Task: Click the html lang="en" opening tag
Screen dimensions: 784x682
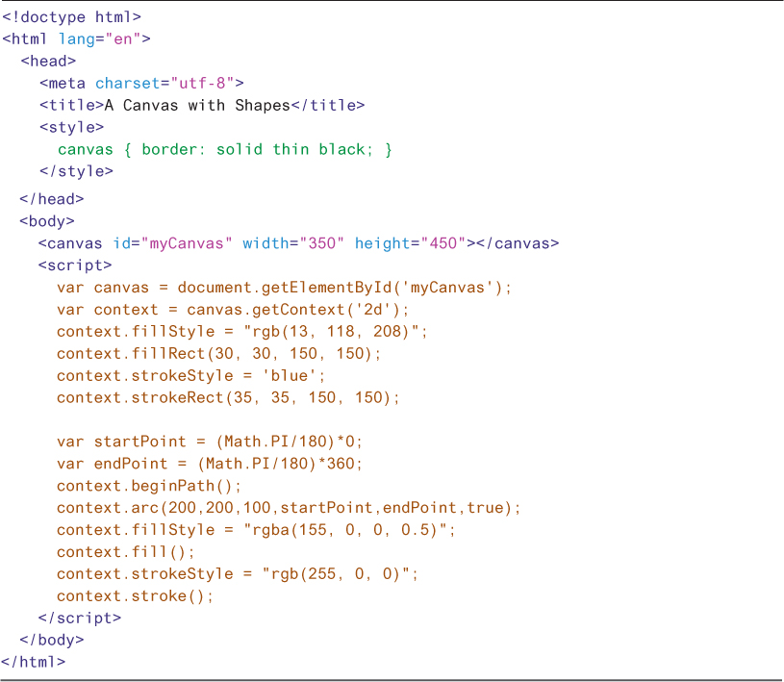Action: [x=77, y=39]
